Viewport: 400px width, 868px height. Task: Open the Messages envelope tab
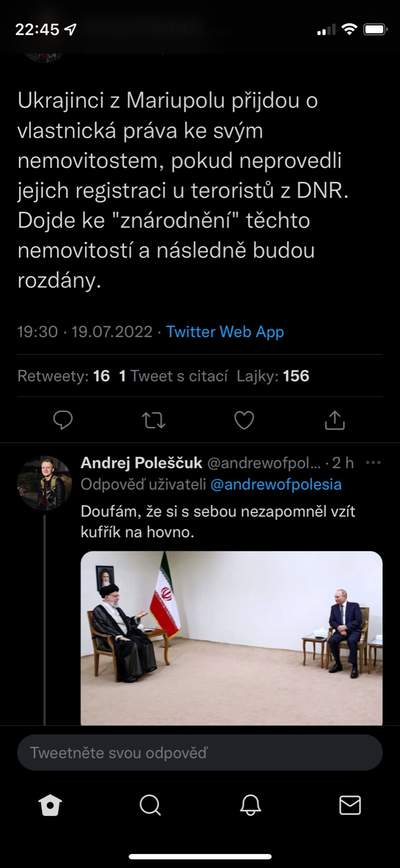click(350, 805)
